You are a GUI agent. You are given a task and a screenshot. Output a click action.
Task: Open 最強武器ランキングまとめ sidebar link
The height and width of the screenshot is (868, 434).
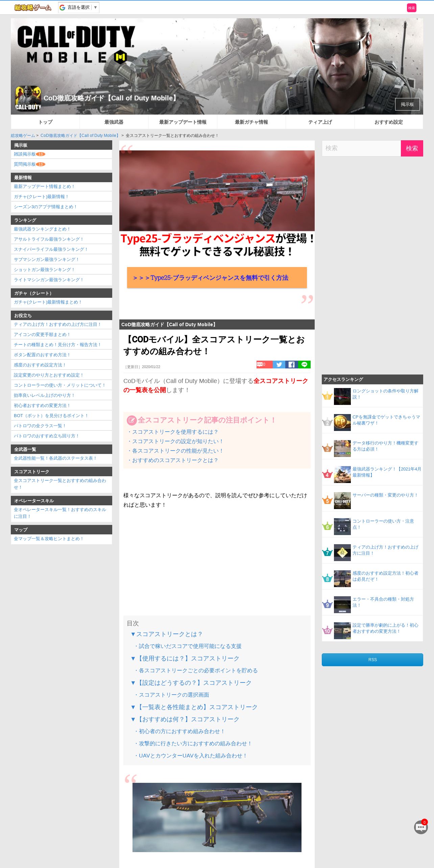42,229
